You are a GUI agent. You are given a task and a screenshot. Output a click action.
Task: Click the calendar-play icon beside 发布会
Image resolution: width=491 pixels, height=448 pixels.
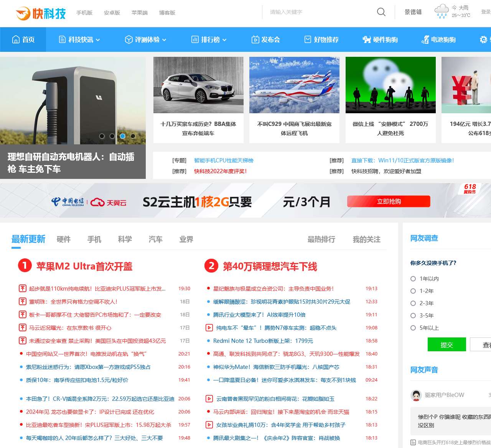pyautogui.click(x=255, y=40)
